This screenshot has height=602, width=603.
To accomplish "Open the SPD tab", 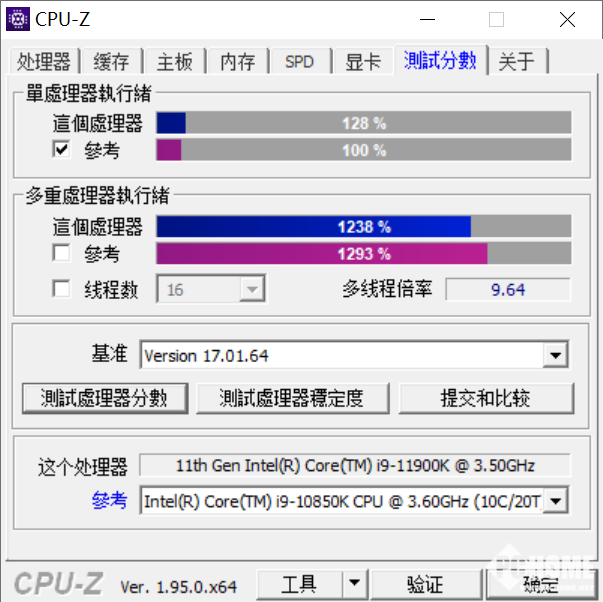I will point(300,62).
